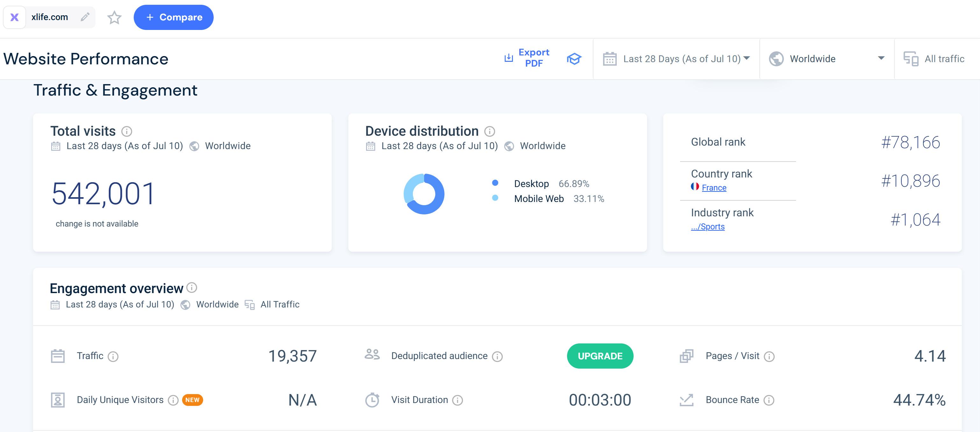Open the Engagement overview info icon

(x=192, y=288)
